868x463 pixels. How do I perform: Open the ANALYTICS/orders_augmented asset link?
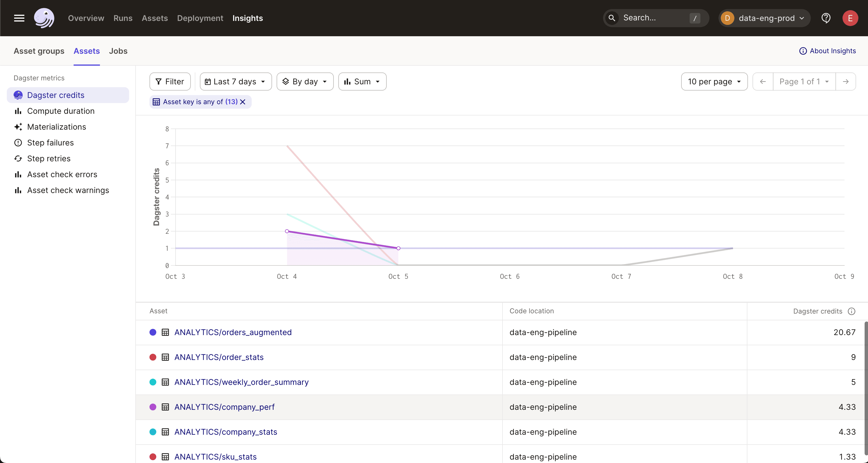point(233,332)
